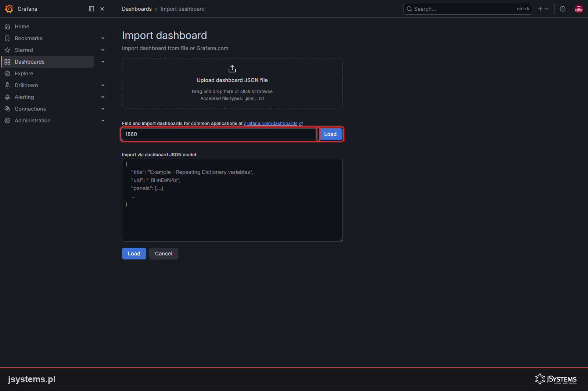
Task: Click the Alerting bell icon
Action: click(x=7, y=97)
